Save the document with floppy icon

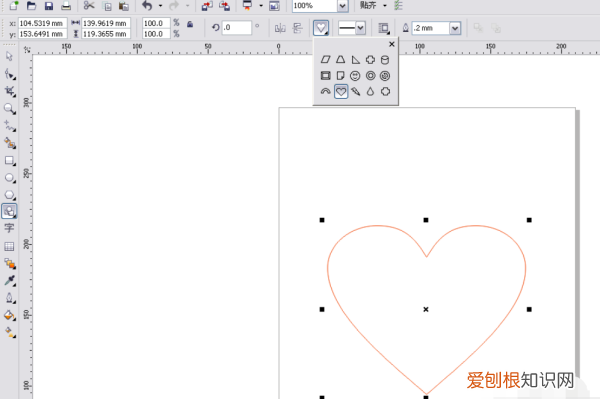click(x=49, y=6)
